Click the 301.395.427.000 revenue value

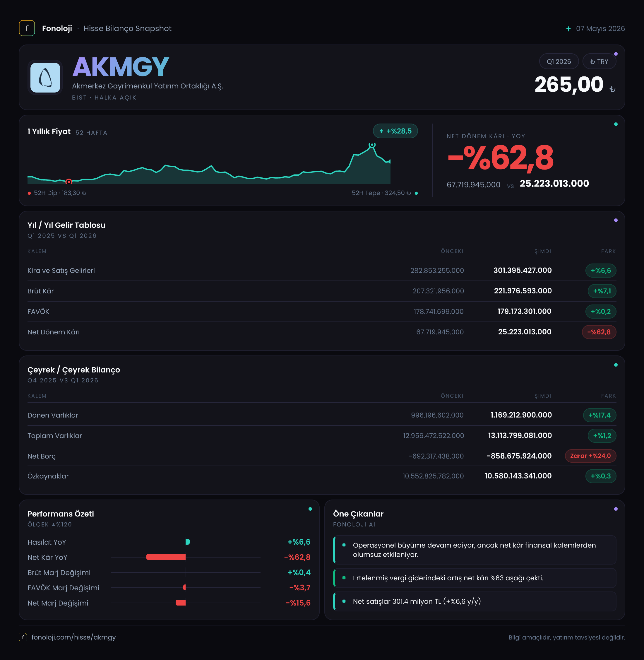pyautogui.click(x=523, y=271)
